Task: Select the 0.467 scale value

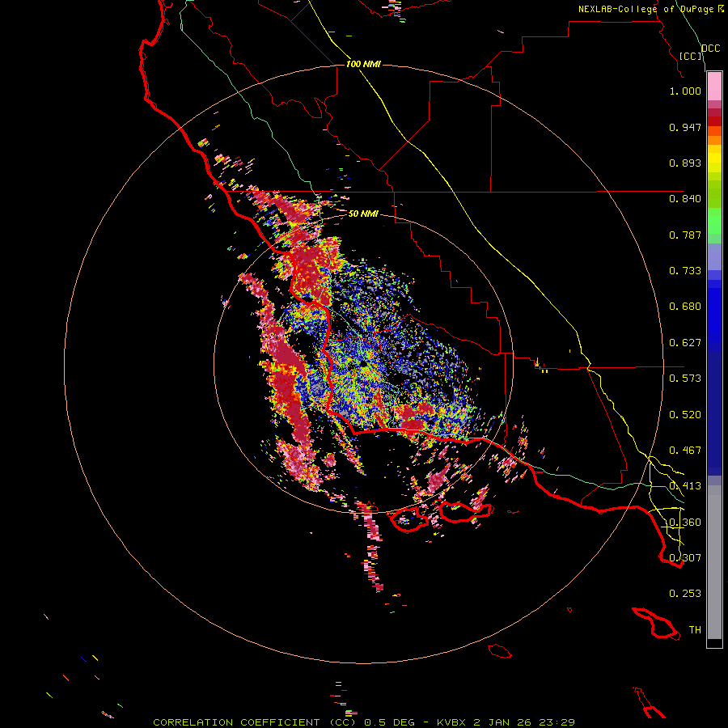Action: (x=685, y=451)
